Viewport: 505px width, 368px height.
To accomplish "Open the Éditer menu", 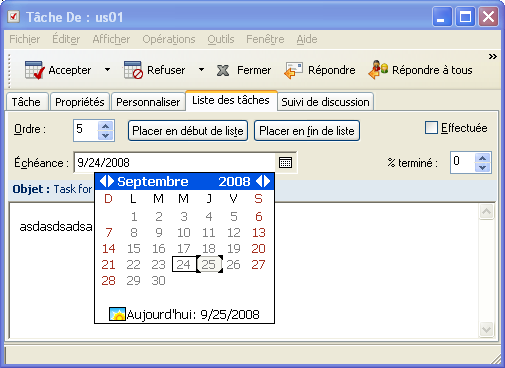I will 66,39.
